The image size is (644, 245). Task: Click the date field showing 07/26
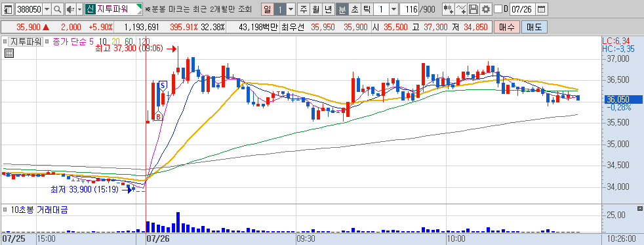(523, 9)
